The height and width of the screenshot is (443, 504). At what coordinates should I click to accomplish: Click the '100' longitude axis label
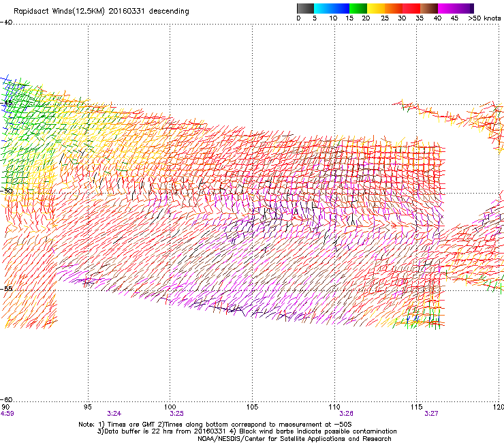click(170, 408)
